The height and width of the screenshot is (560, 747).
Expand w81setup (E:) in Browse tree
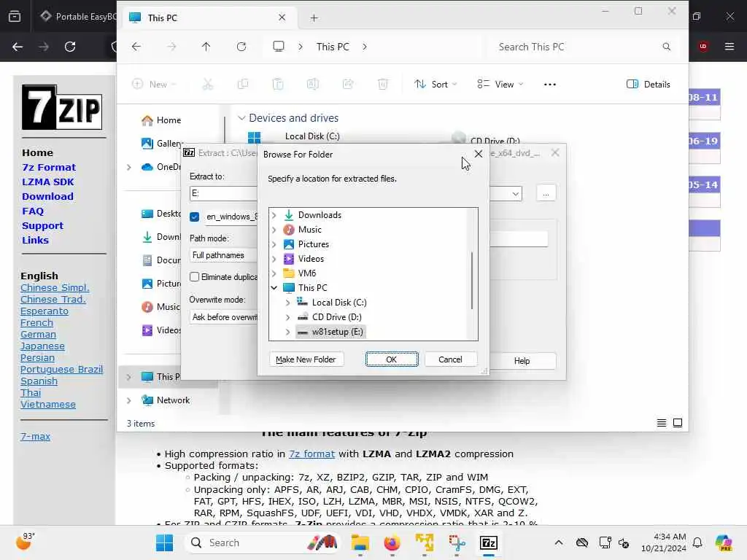287,332
